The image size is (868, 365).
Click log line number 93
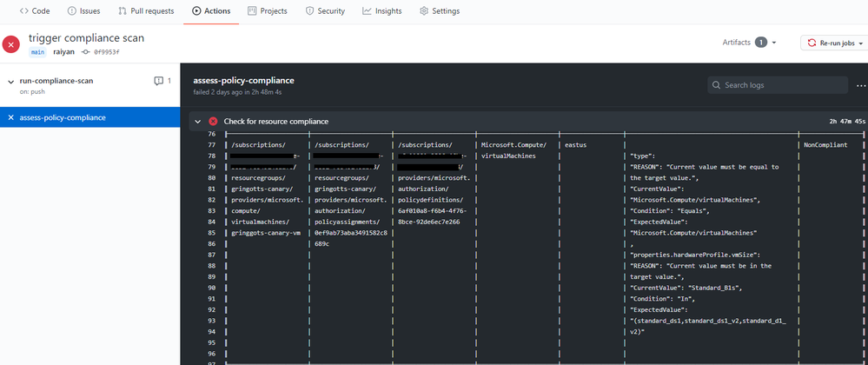210,321
